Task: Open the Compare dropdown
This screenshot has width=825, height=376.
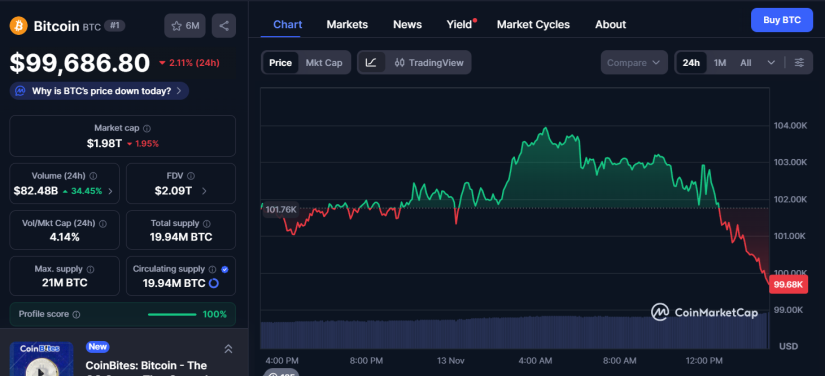Action: [634, 63]
